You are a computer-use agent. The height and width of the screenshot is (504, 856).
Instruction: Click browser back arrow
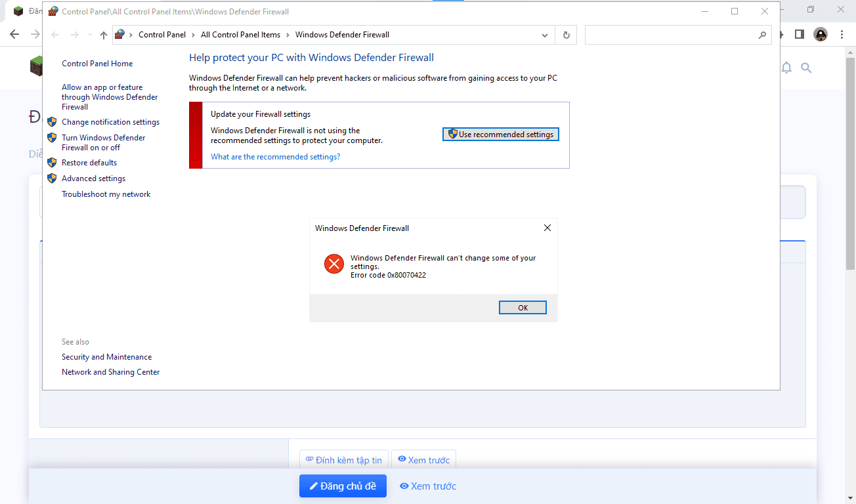tap(14, 35)
